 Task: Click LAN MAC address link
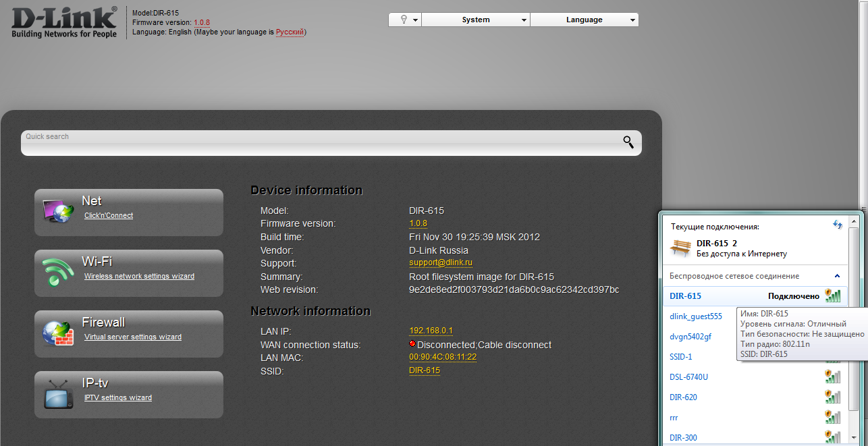pyautogui.click(x=443, y=357)
